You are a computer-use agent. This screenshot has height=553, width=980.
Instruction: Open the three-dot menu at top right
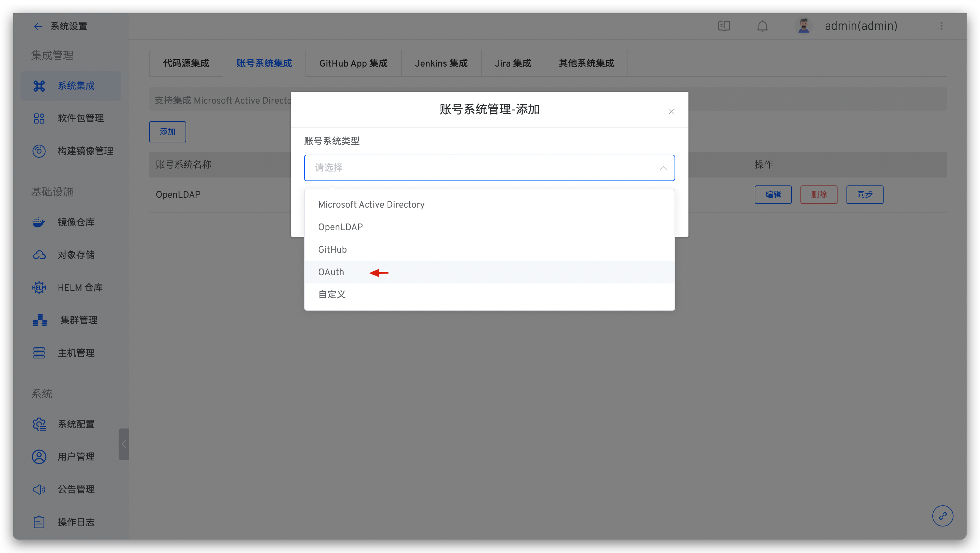(942, 26)
